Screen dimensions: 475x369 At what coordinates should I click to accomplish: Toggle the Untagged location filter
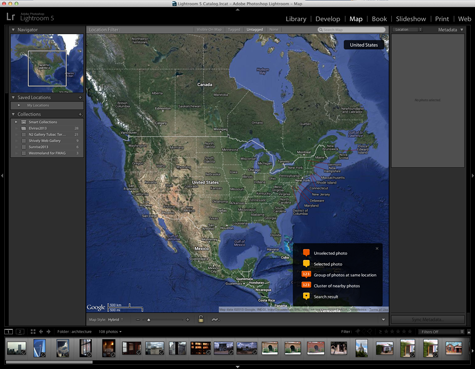click(255, 30)
